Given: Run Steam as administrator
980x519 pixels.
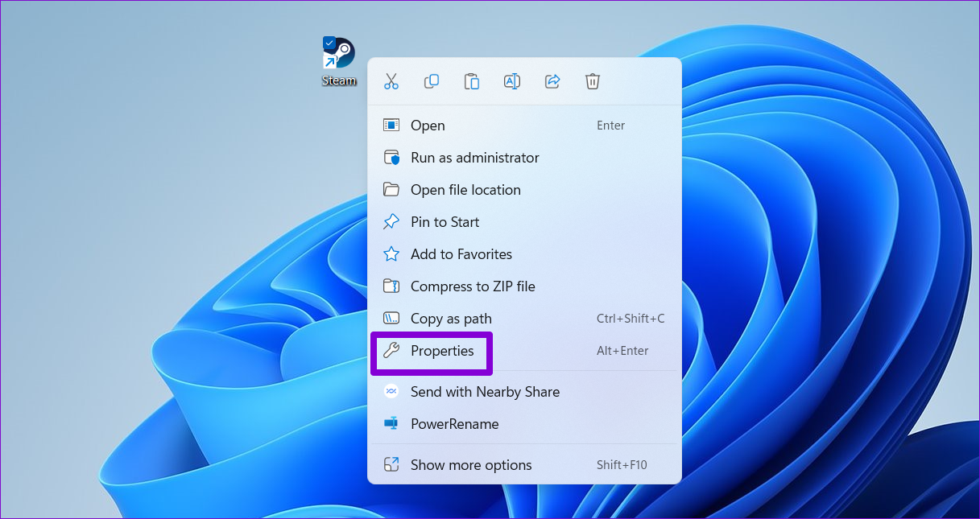Looking at the screenshot, I should click(x=474, y=158).
